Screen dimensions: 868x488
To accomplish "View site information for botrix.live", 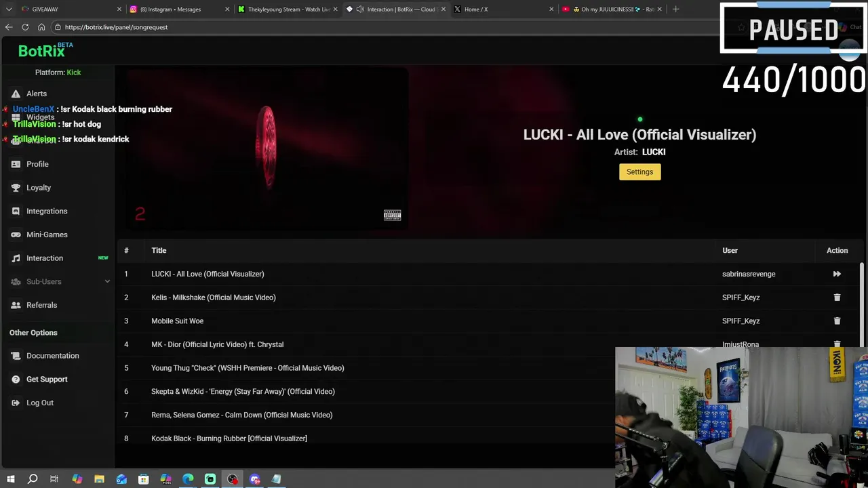I will (58, 27).
